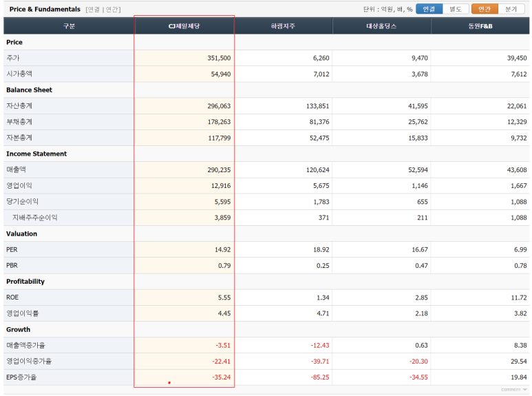This screenshot has height=396, width=532.
Task: Click 하림지주 total assets 133,851
Action: [317, 106]
